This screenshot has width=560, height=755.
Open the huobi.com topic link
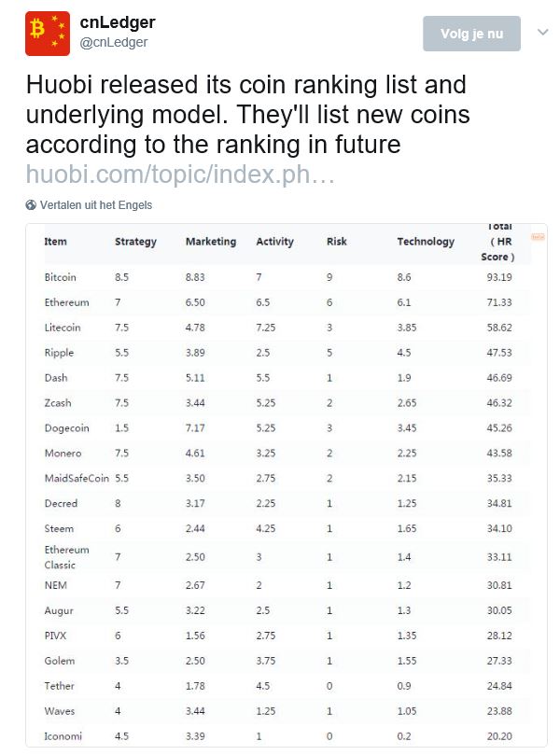point(179,175)
